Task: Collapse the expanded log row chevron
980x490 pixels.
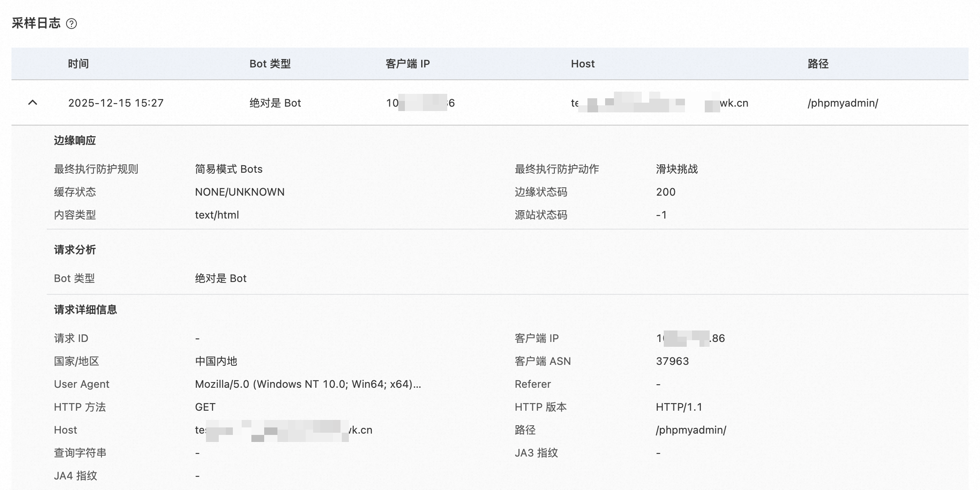Action: (33, 103)
